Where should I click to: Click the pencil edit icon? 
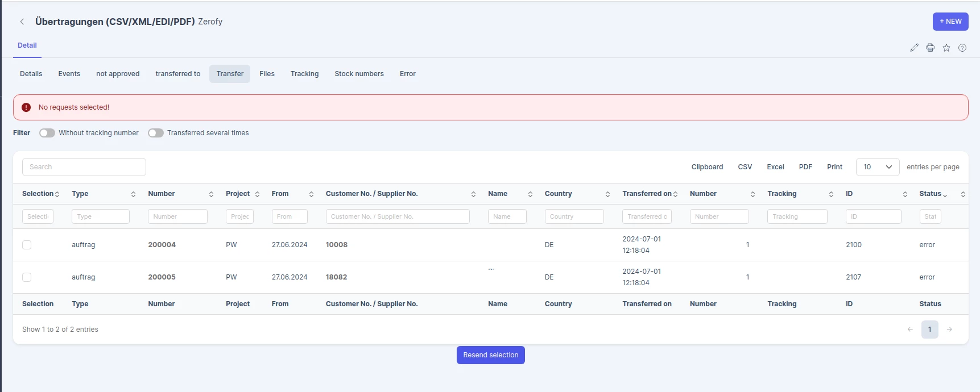[914, 48]
